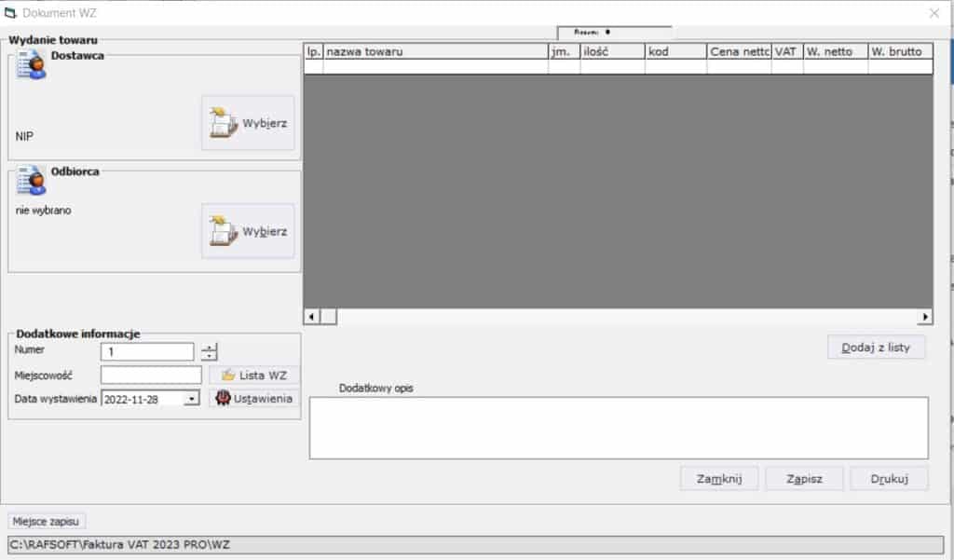Click the Miejsce zapisu button
This screenshot has width=954, height=560.
tap(47, 521)
